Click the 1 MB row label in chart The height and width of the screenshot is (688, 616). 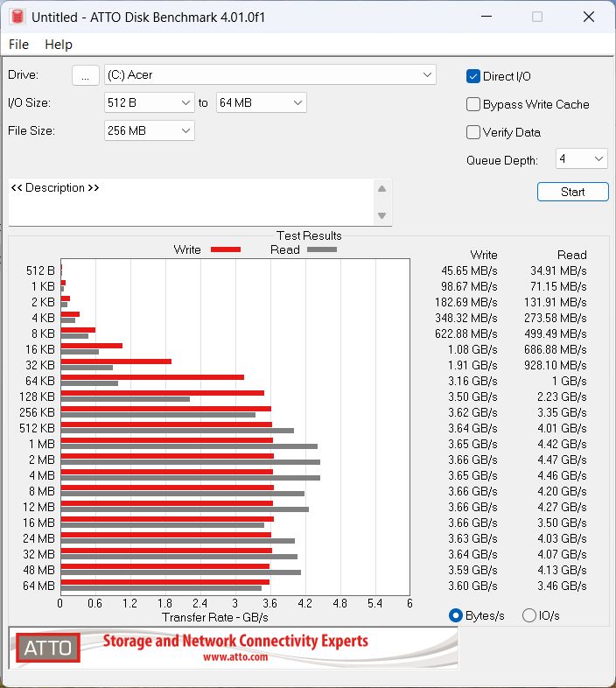[x=42, y=444]
